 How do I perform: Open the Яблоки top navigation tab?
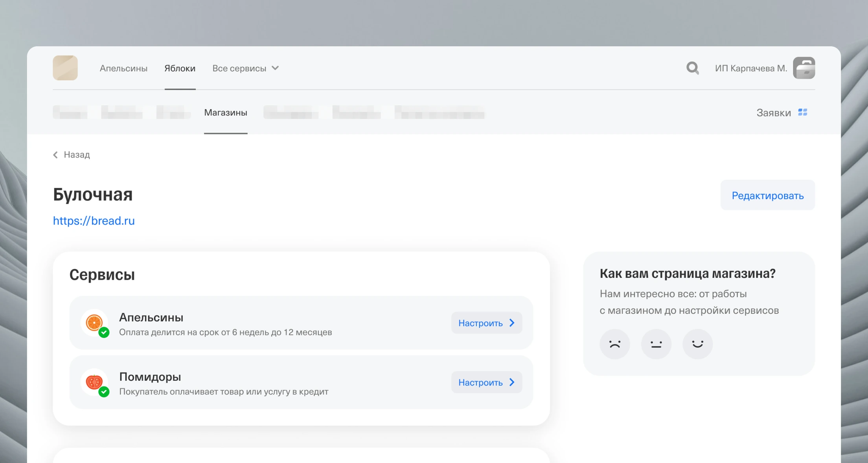180,68
